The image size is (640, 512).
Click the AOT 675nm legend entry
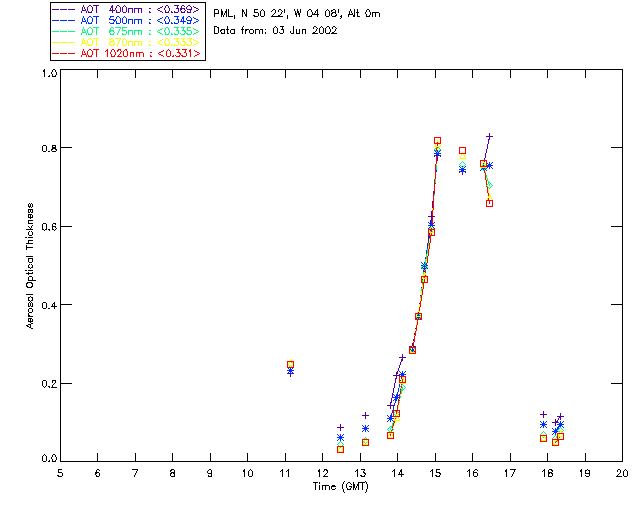pyautogui.click(x=126, y=31)
